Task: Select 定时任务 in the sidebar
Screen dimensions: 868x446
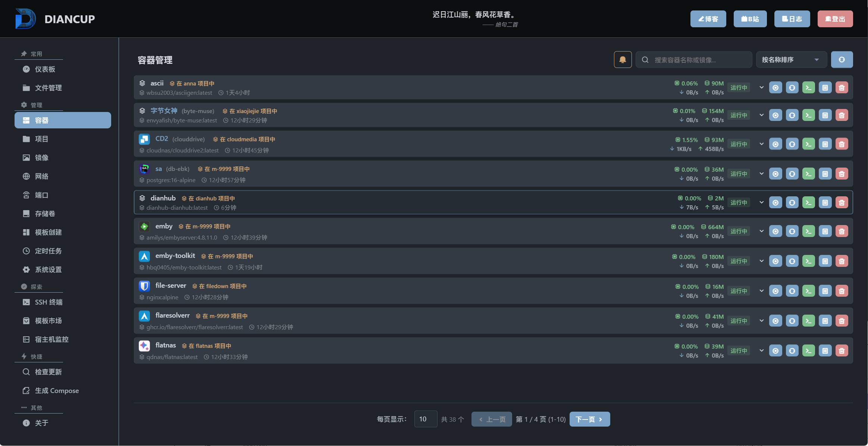Action: (x=48, y=251)
